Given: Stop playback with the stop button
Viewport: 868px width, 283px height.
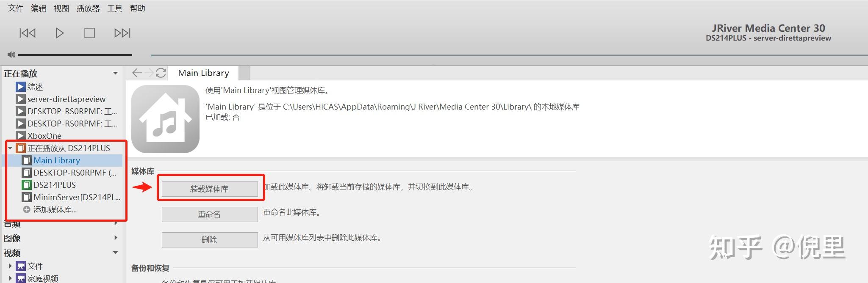Looking at the screenshot, I should [x=89, y=33].
